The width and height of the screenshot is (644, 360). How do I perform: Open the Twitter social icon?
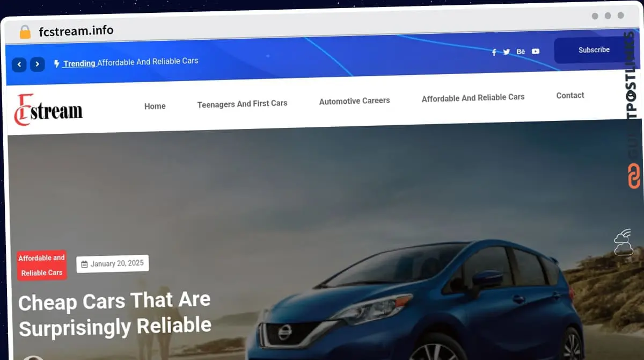[x=507, y=52]
